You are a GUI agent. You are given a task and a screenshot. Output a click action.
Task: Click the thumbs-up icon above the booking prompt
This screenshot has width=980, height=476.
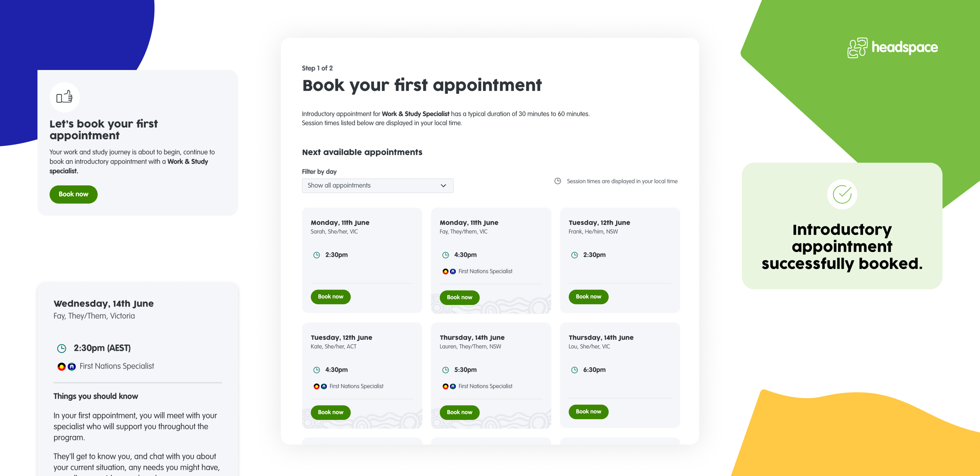coord(64,97)
